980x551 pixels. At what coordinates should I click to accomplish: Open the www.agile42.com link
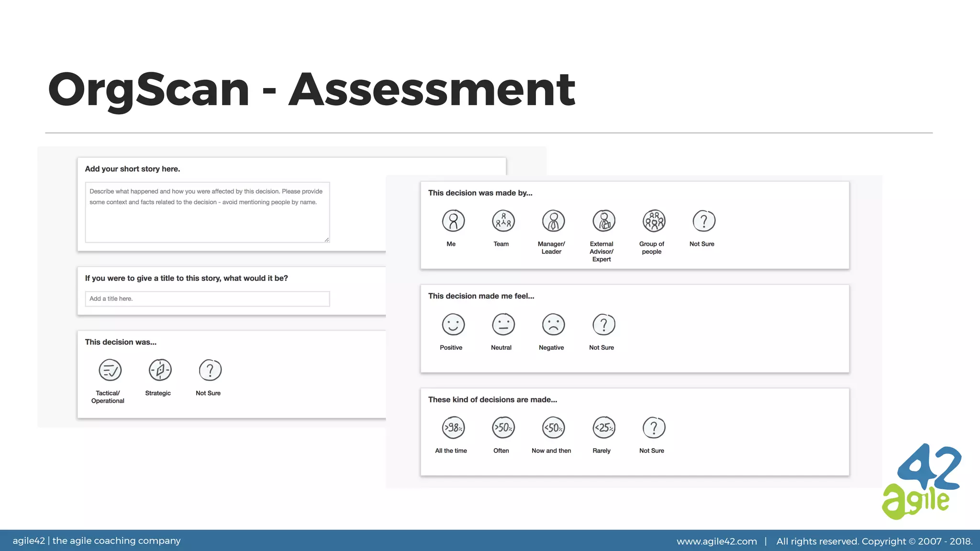[x=716, y=541]
